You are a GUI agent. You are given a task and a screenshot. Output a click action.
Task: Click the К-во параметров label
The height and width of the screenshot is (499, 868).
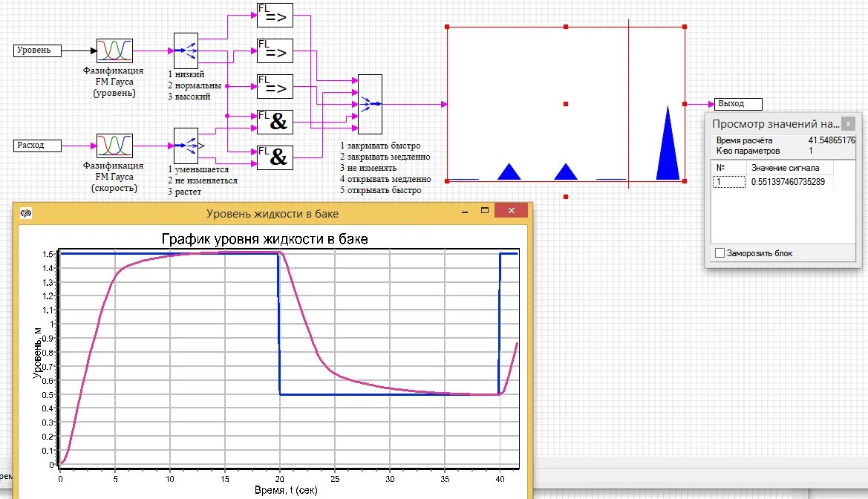click(x=748, y=151)
